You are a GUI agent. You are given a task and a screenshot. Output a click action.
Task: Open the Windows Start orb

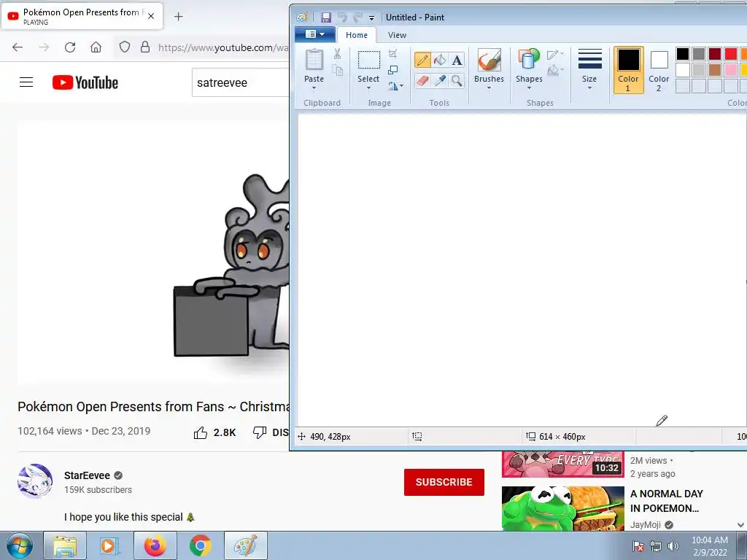click(x=19, y=545)
